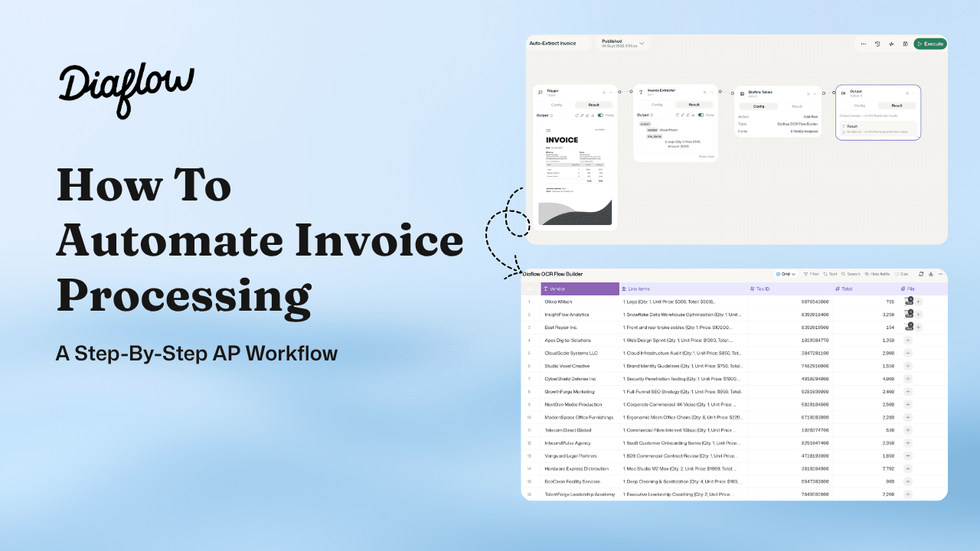Screen dimensions: 980x551
Task: Run the Invoice Extractor node play icon
Action: pyautogui.click(x=704, y=92)
